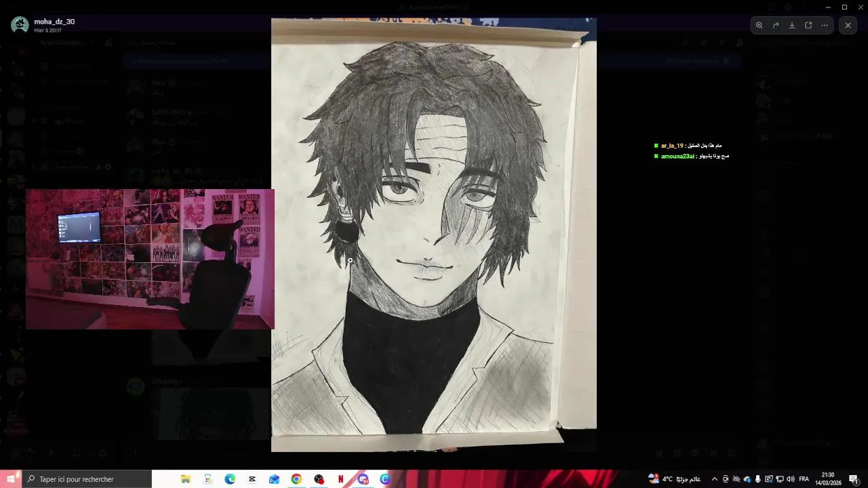Launch Microsoft Edge from the taskbar
The height and width of the screenshot is (488, 868).
(x=230, y=479)
